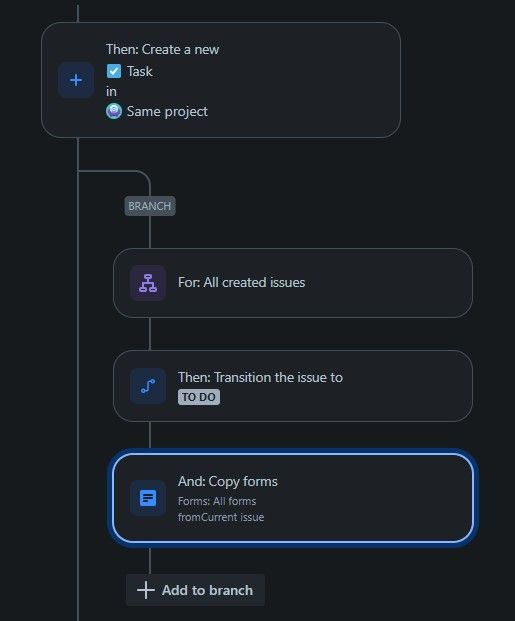
Task: Click the Same project avatar icon
Action: [x=114, y=111]
